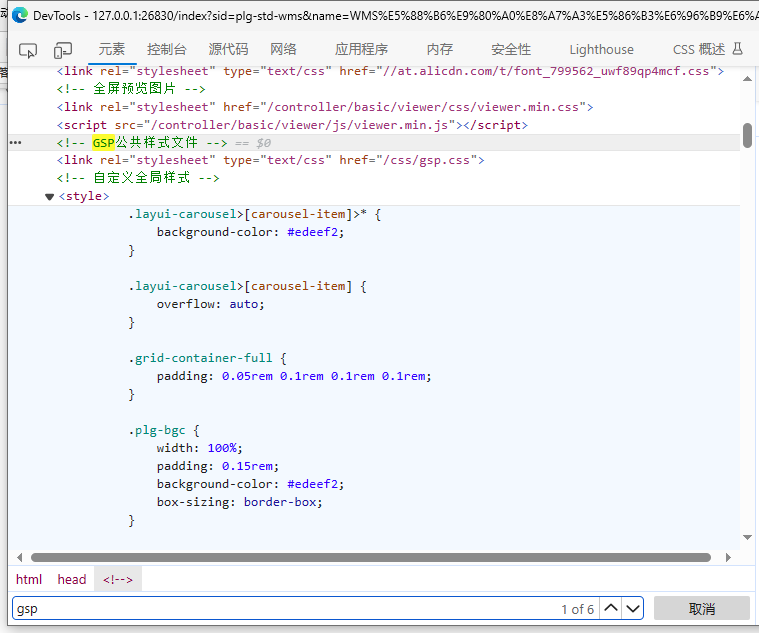The image size is (759, 633).
Task: Select the highlighted GSP公共样式文件 comment line
Action: [374, 143]
